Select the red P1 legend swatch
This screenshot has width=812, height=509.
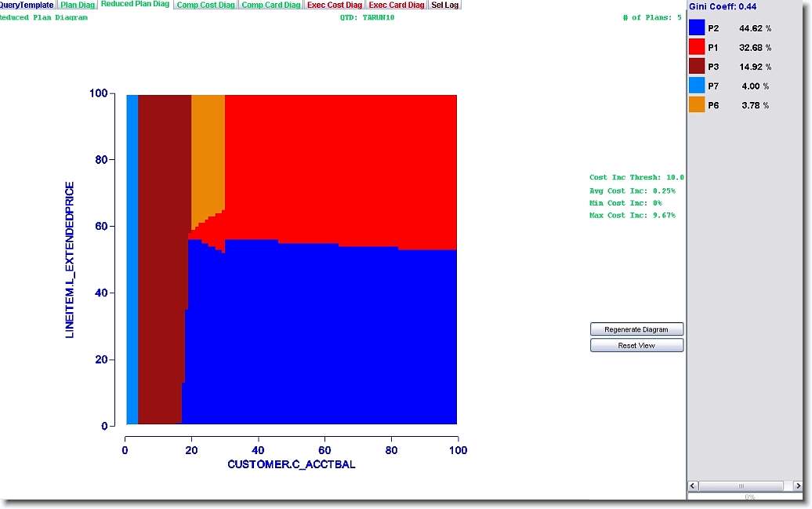point(697,48)
